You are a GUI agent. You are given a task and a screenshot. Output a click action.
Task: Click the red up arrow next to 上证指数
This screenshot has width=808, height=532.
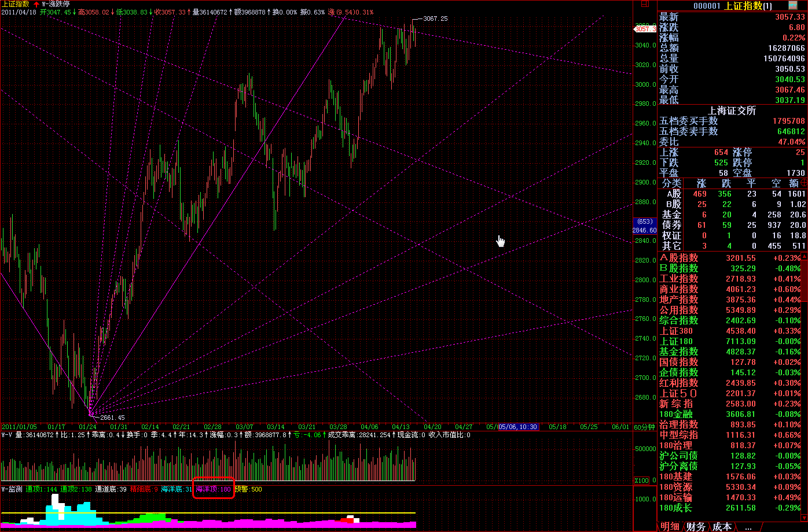coord(36,3)
